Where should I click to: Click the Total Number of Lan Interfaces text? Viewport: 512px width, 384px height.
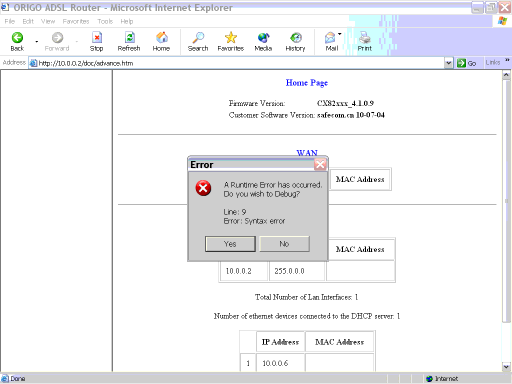click(x=307, y=297)
